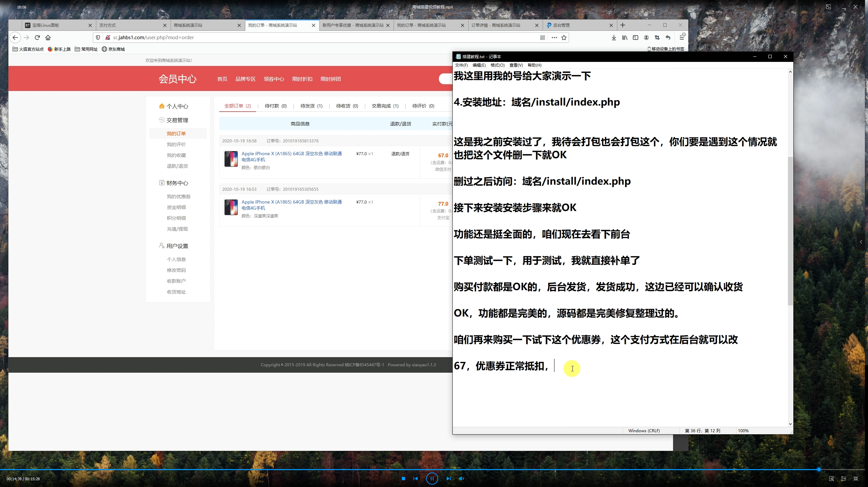
Task: Open 我的优惠券 sidebar link
Action: pyautogui.click(x=178, y=196)
